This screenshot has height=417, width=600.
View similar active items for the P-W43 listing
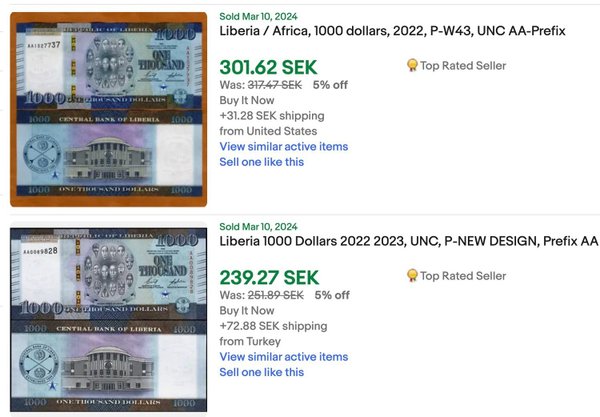[x=283, y=146]
